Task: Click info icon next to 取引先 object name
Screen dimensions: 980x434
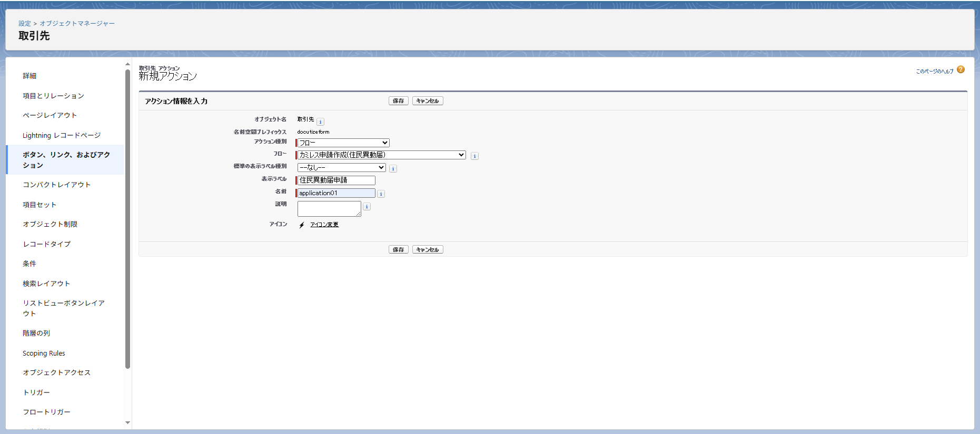Action: tap(320, 122)
